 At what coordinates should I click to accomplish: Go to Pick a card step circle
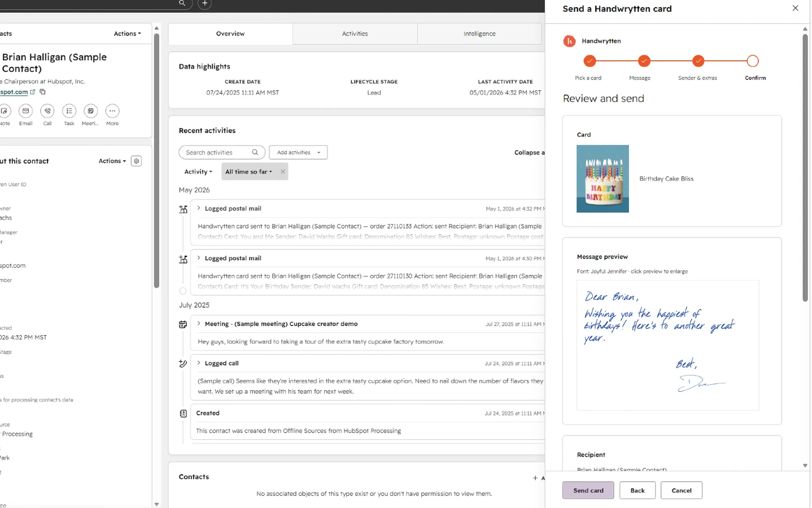tap(590, 61)
